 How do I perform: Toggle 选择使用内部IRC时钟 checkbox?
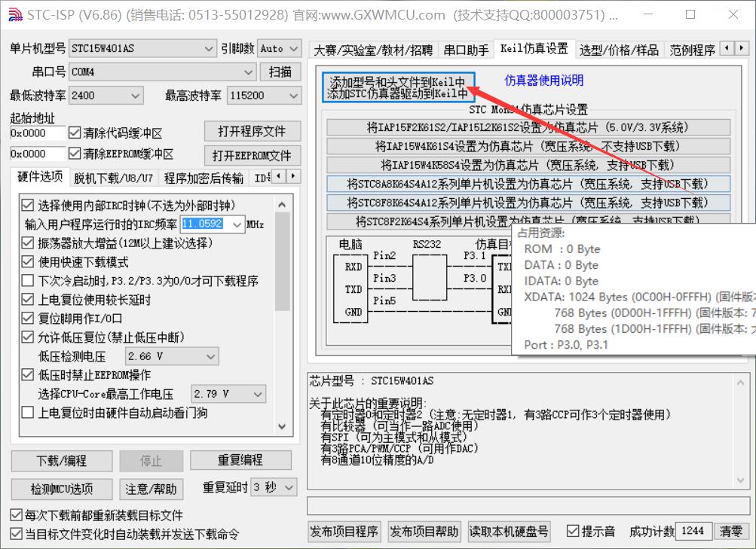pos(27,205)
